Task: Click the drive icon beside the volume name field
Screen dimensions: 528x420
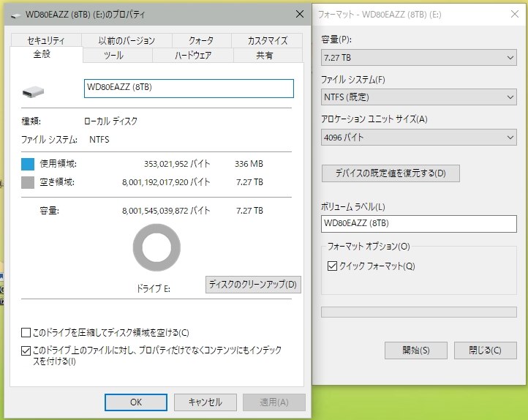Action: pos(33,91)
